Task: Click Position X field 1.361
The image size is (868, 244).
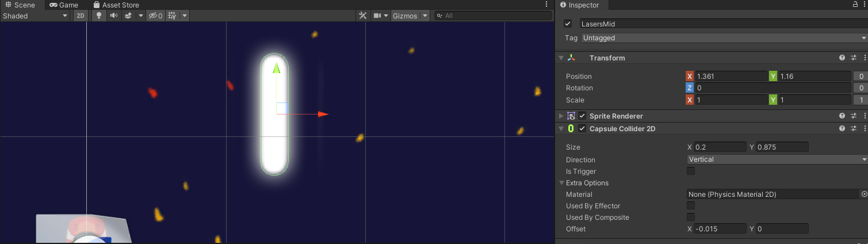Action: tap(730, 76)
